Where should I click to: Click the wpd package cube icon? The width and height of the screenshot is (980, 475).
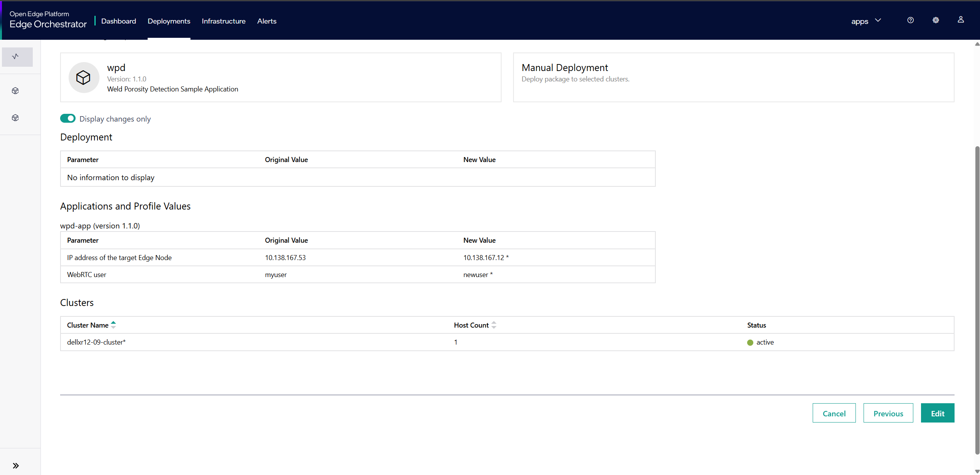pos(83,78)
